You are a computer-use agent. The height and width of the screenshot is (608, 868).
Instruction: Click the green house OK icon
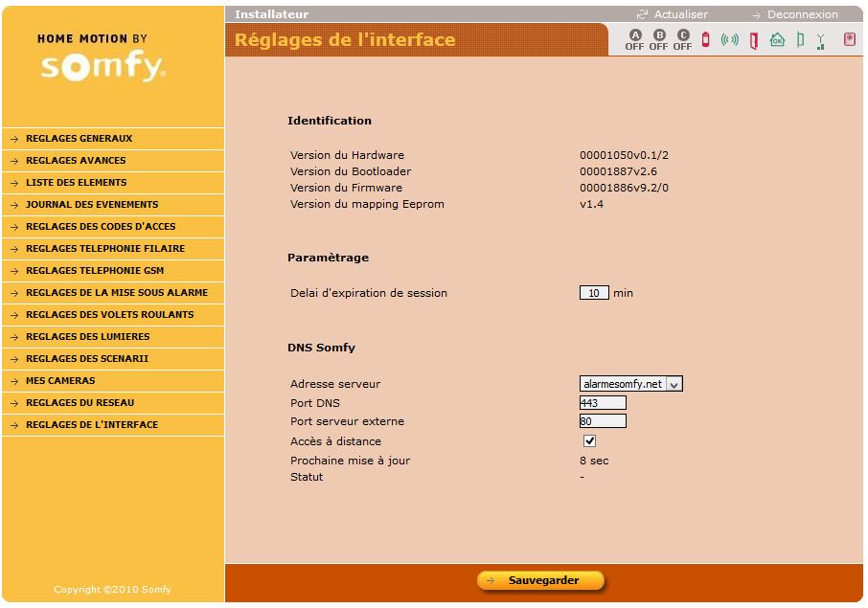coord(777,39)
